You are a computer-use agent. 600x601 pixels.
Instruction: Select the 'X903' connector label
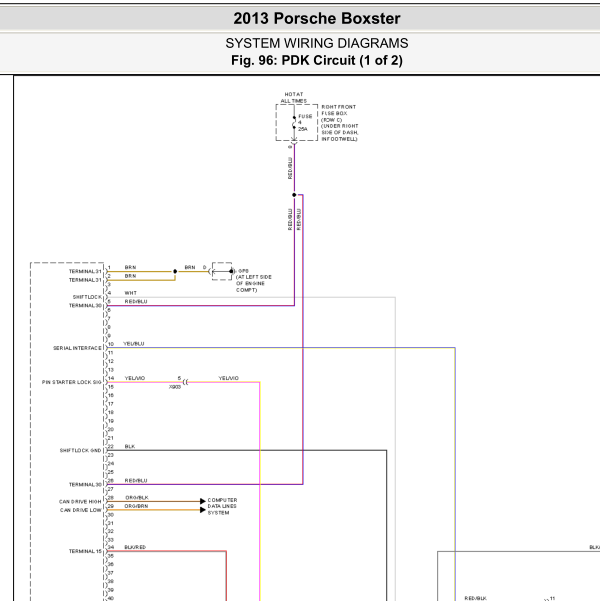click(x=175, y=387)
